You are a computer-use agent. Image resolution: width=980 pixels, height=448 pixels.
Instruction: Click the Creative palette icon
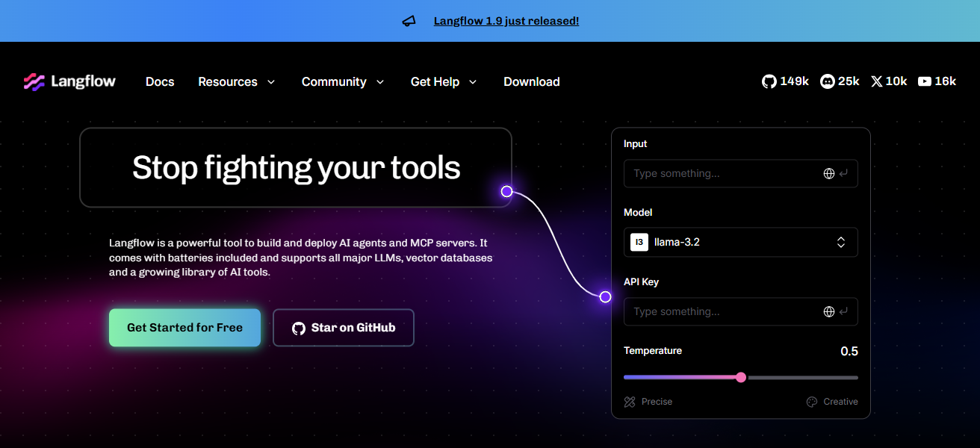[x=812, y=402]
